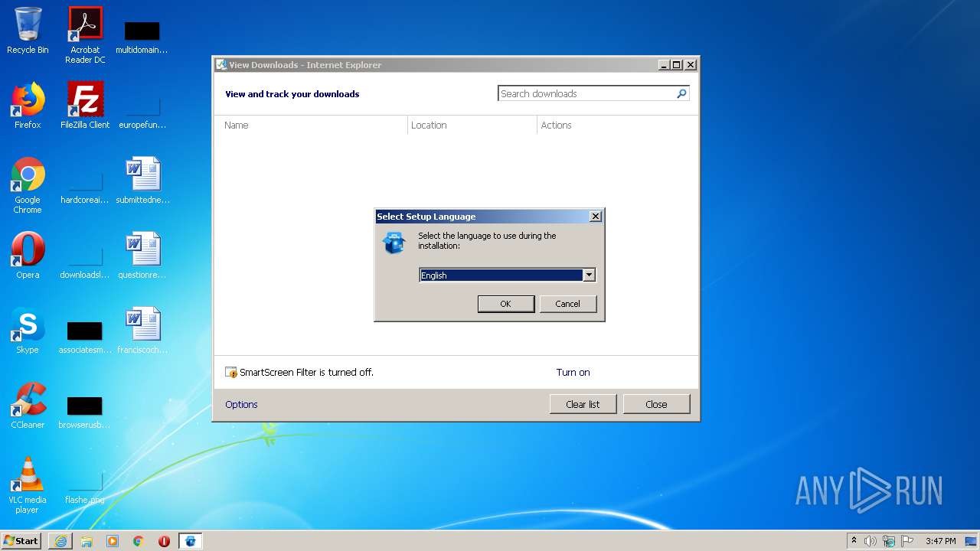
Task: Open the questionre Word document
Action: tap(142, 256)
